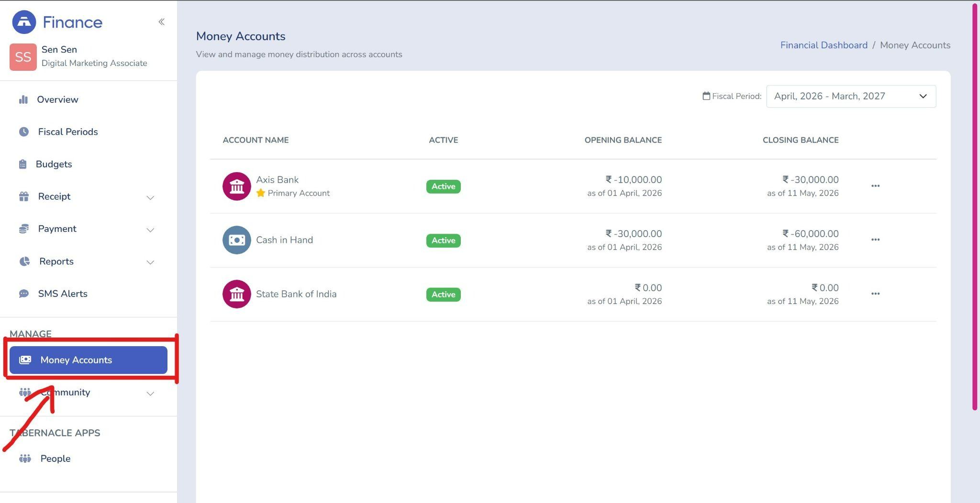Image resolution: width=980 pixels, height=503 pixels.
Task: Open more options for State Bank of India
Action: click(875, 294)
